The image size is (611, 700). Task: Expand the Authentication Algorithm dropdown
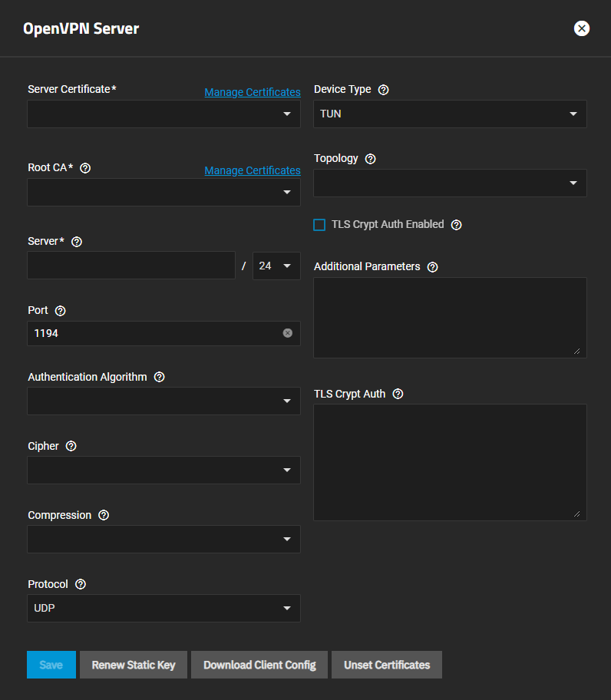(163, 401)
